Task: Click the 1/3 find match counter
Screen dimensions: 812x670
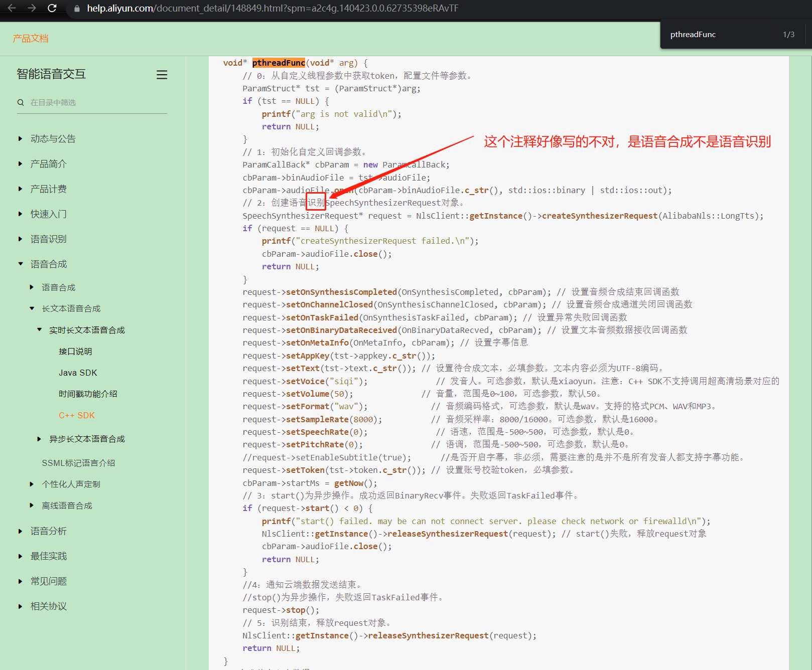Action: click(x=788, y=35)
